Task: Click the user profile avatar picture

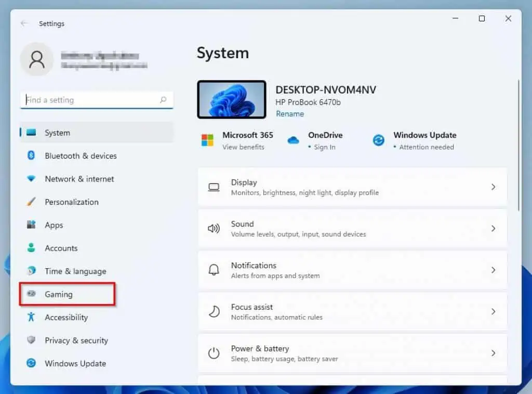Action: point(36,60)
